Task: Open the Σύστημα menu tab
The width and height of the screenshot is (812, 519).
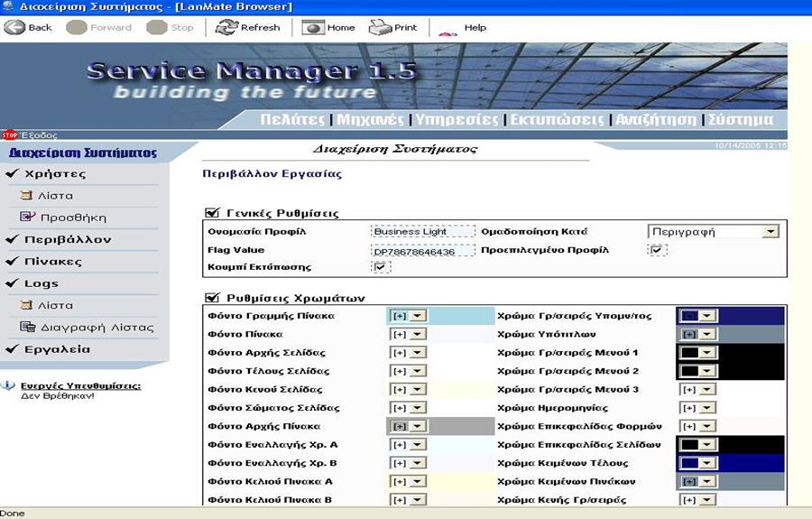Action: (741, 120)
